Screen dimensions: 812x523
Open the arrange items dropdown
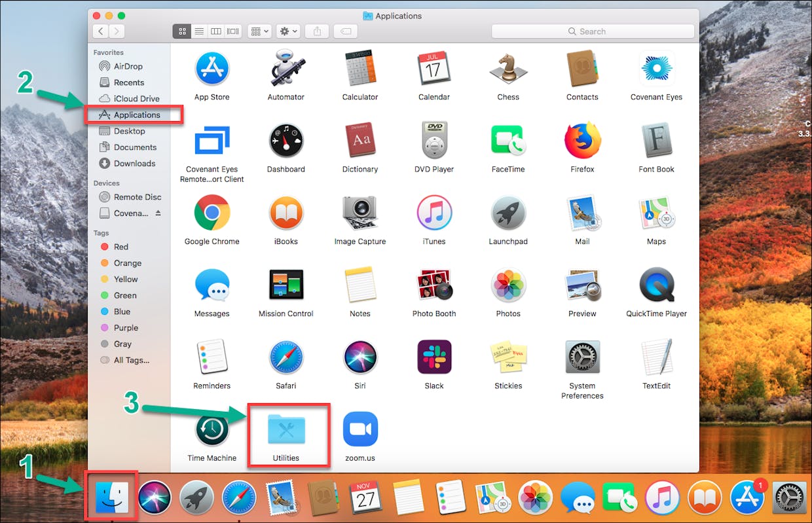click(260, 31)
